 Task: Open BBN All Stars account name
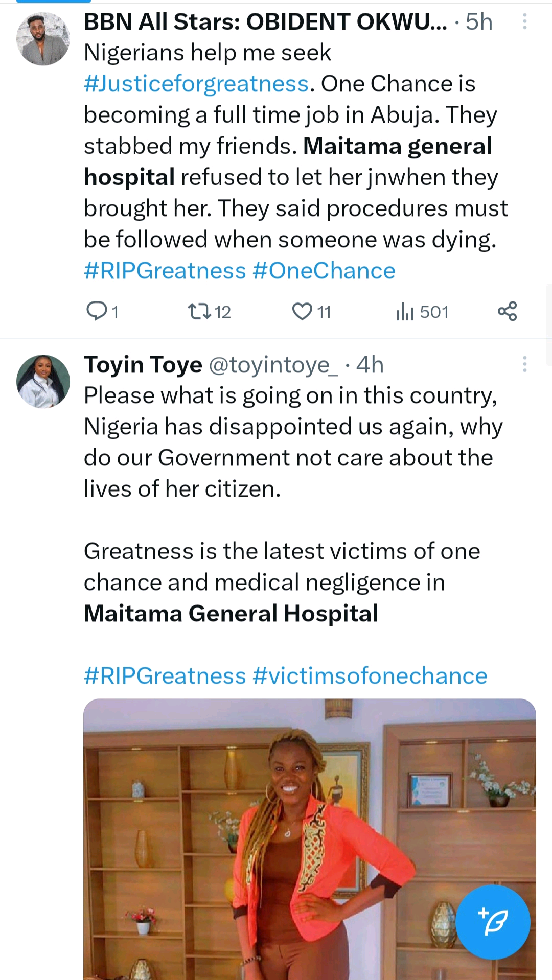pos(265,22)
